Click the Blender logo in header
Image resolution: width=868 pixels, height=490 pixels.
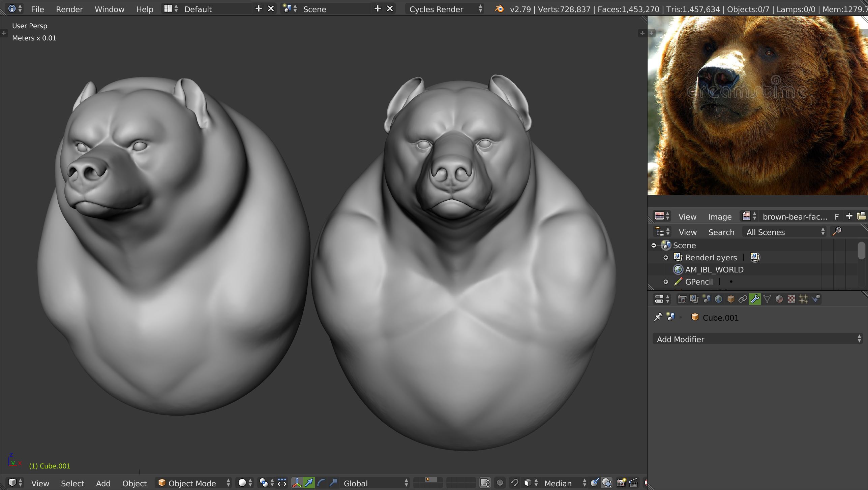(499, 9)
